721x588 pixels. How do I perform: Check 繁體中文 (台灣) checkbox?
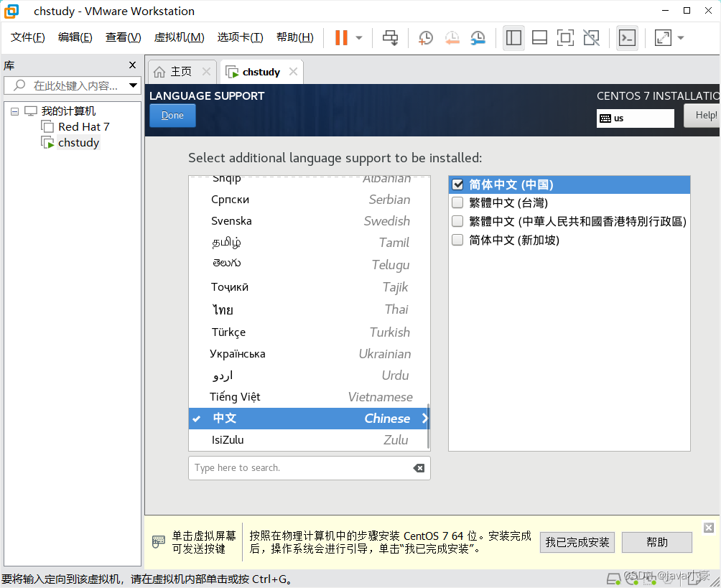457,202
